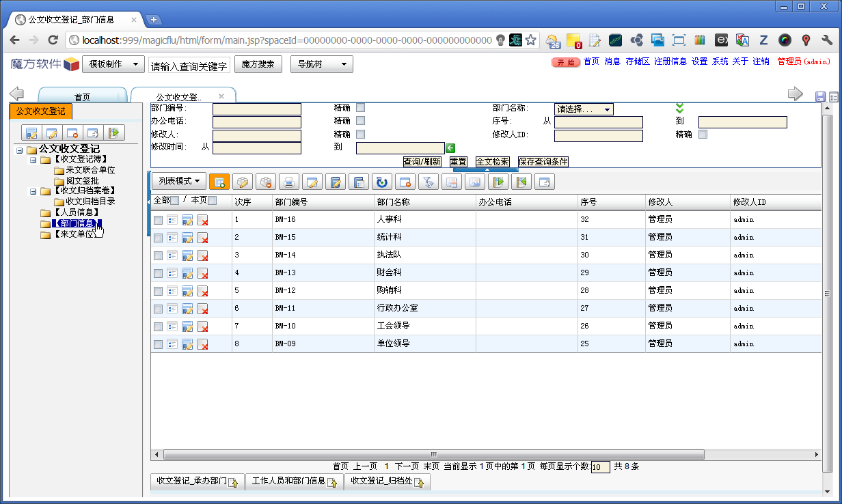Click the box-with-minus batch delete icon
The width and height of the screenshot is (842, 504).
[x=265, y=182]
